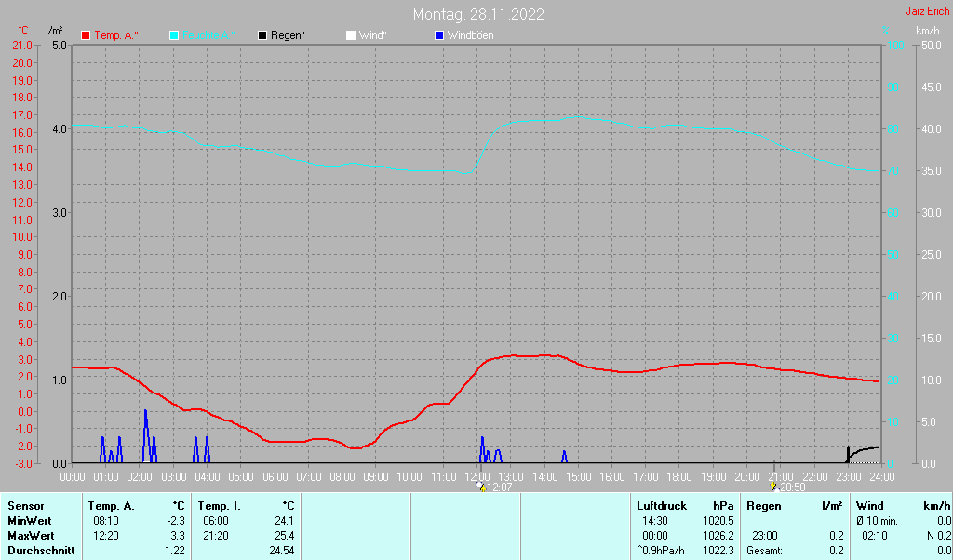Click the 'MinWert' row label
953x560 pixels.
[x=29, y=521]
